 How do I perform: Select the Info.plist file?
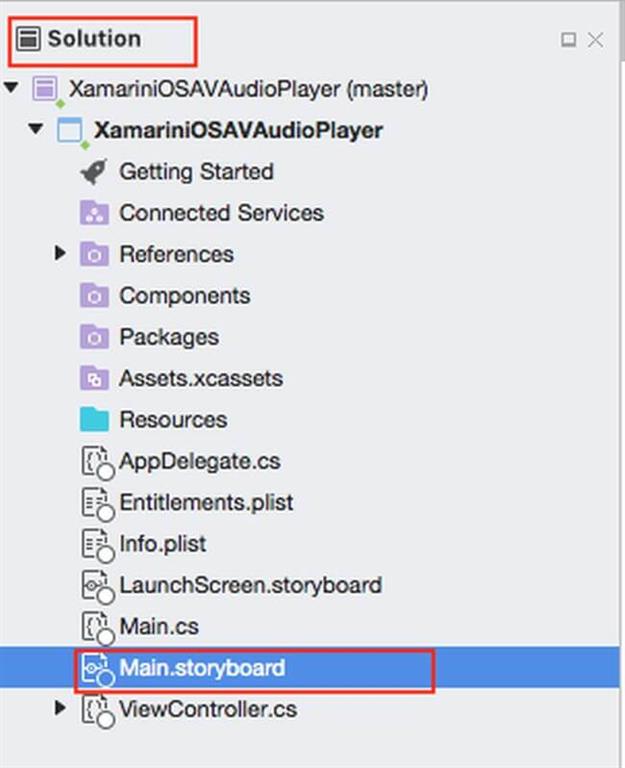[x=162, y=544]
